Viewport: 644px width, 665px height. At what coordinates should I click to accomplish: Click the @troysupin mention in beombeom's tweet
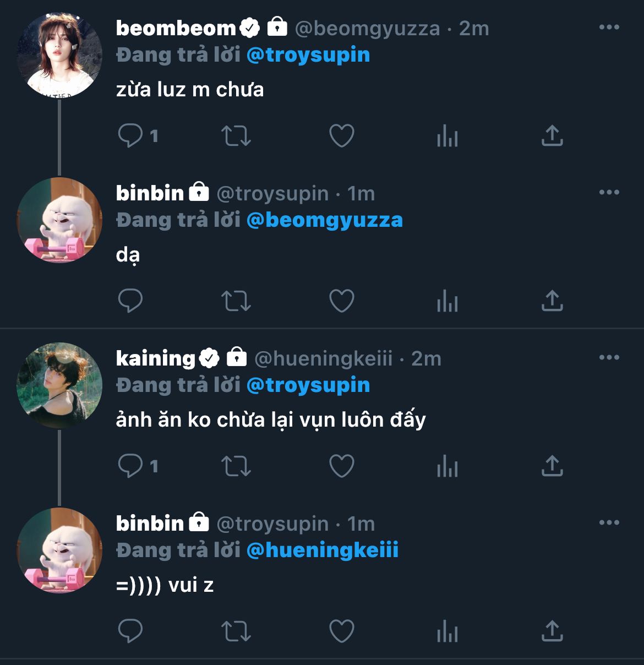click(308, 55)
